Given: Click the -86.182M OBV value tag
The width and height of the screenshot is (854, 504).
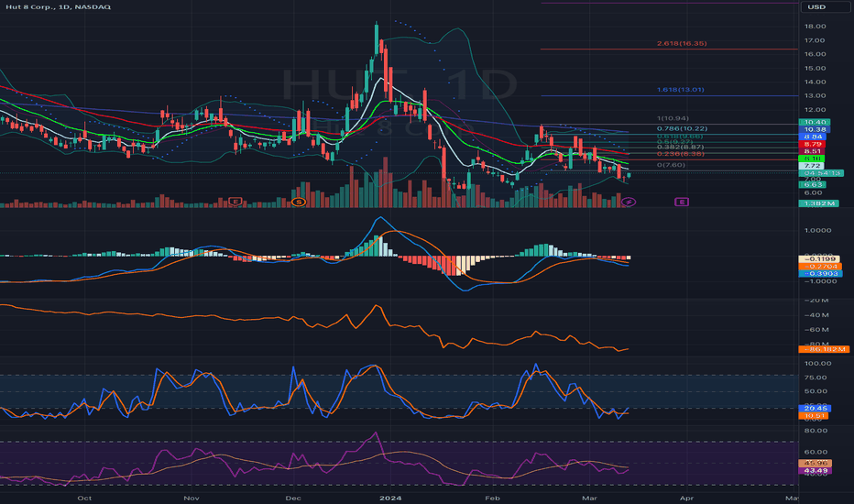Looking at the screenshot, I should click(823, 349).
